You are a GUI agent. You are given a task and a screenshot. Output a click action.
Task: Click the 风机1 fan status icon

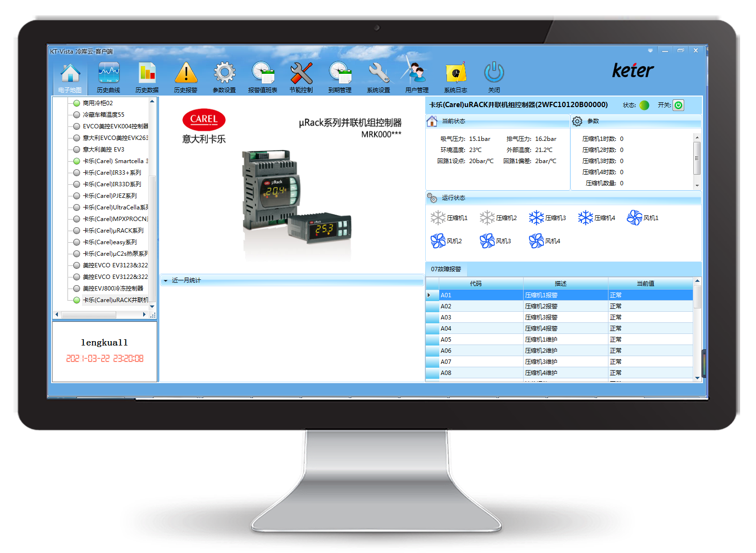click(634, 218)
